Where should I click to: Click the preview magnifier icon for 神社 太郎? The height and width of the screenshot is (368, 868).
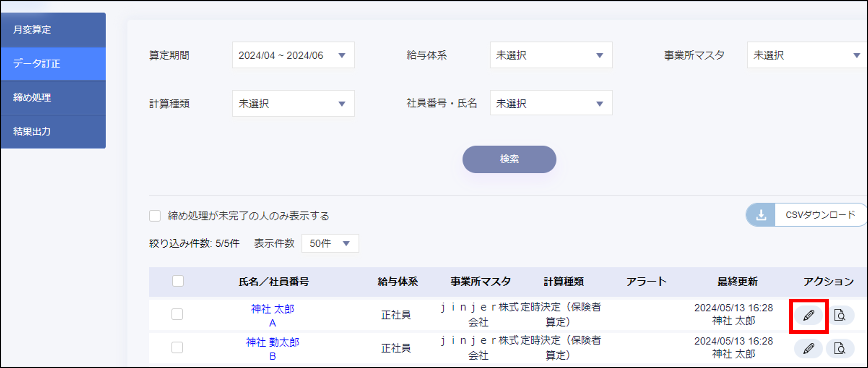click(840, 315)
